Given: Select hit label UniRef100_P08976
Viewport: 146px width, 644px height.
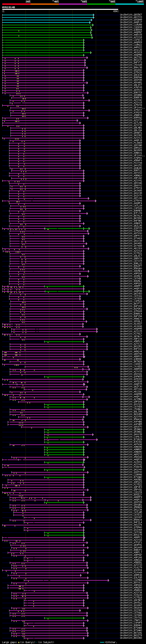Looking at the screenshot, I should 131,467.
